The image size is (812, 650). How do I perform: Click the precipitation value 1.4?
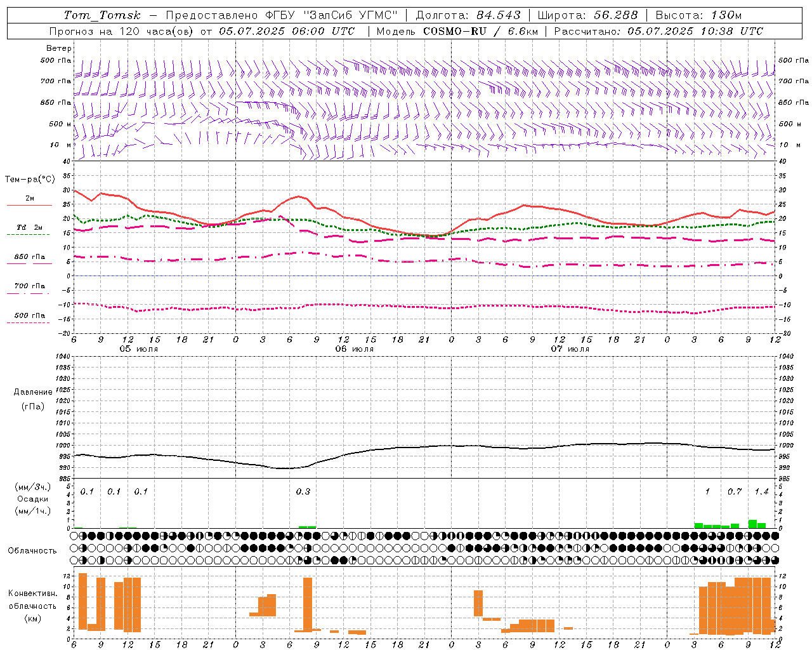(x=761, y=491)
